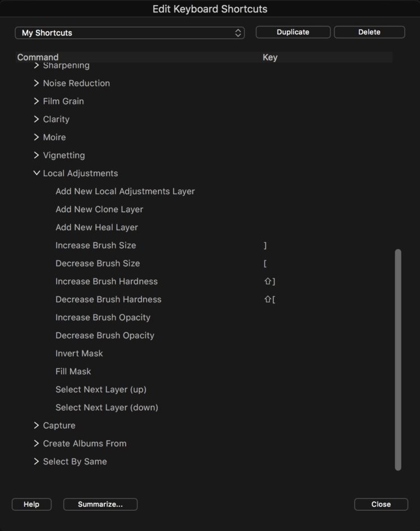Expand the Noise Reduction section
The image size is (420, 531).
36,83
